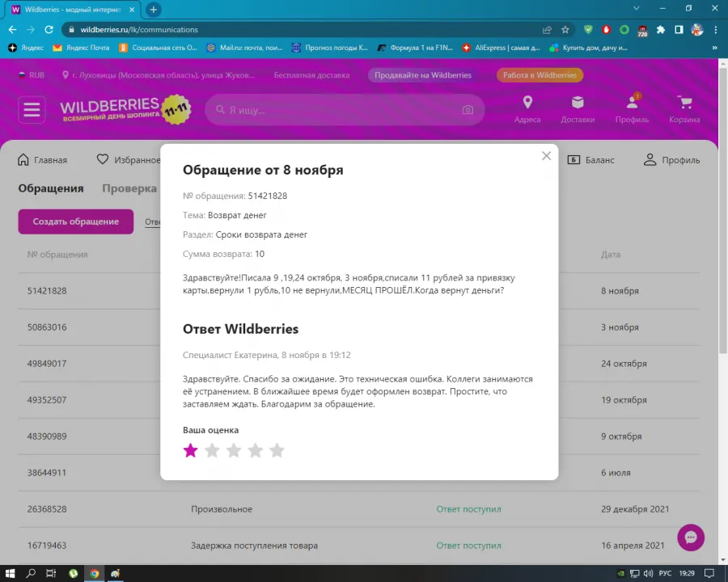Open the Яндекс bookmark
Screen dimensions: 728x582
click(x=26, y=48)
